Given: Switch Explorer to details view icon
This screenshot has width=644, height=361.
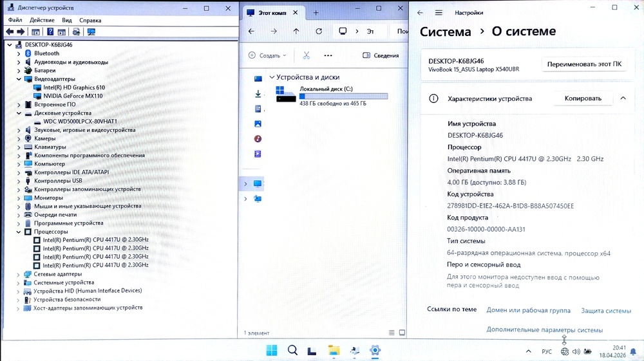Looking at the screenshot, I should (x=392, y=333).
